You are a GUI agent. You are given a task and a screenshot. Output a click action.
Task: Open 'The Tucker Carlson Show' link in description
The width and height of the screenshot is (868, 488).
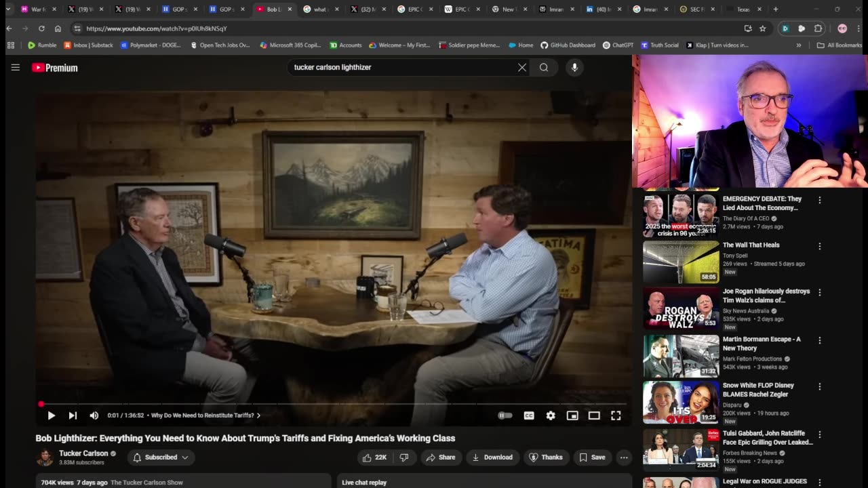146,483
